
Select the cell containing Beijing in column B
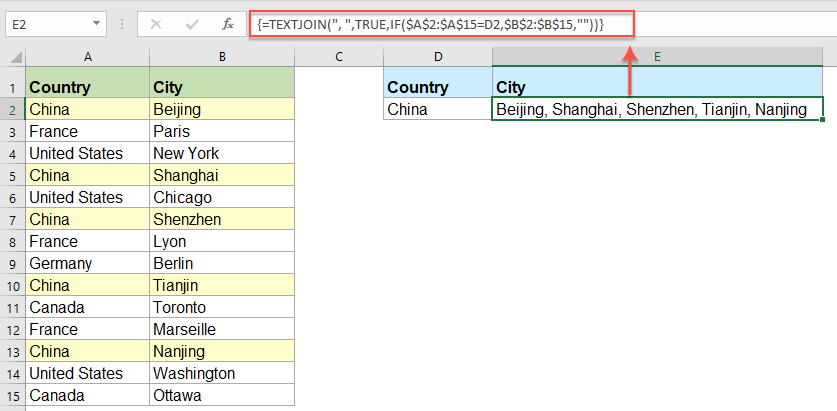(x=222, y=109)
